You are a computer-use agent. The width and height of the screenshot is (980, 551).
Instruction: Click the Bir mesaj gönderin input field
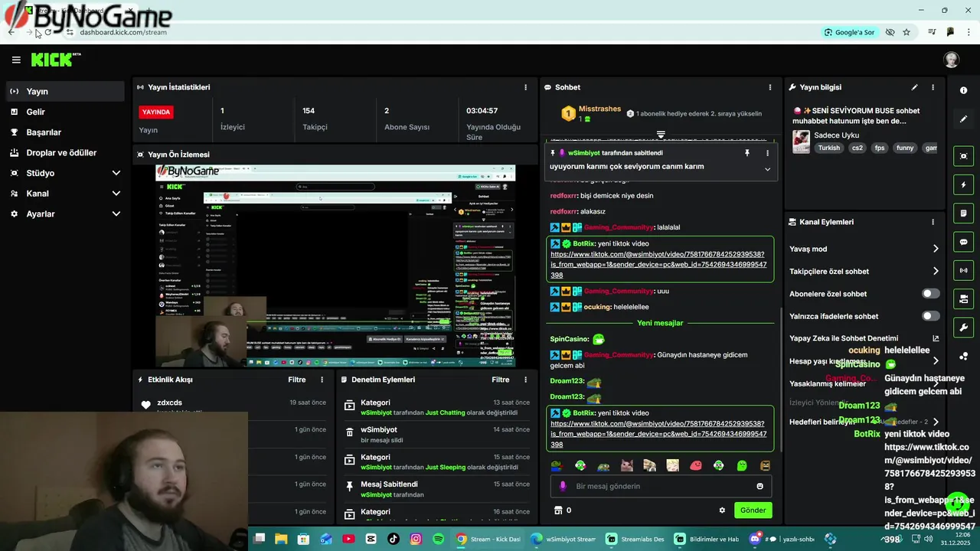click(x=660, y=486)
